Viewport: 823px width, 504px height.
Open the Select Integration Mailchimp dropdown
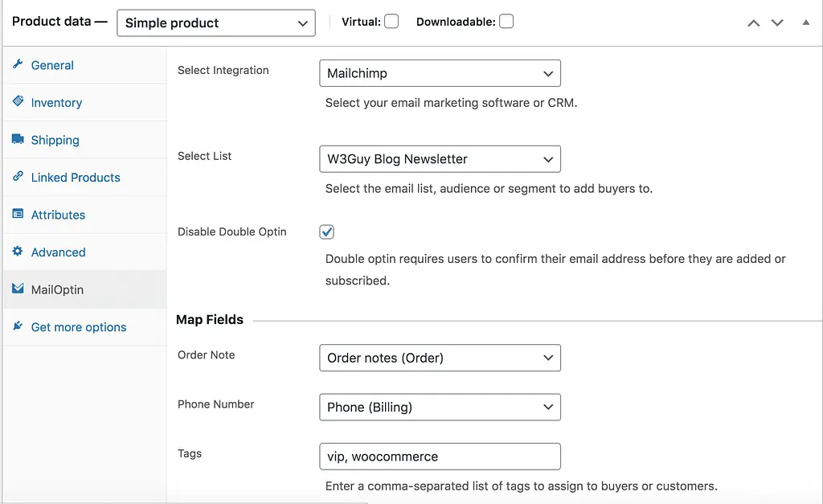(x=440, y=73)
